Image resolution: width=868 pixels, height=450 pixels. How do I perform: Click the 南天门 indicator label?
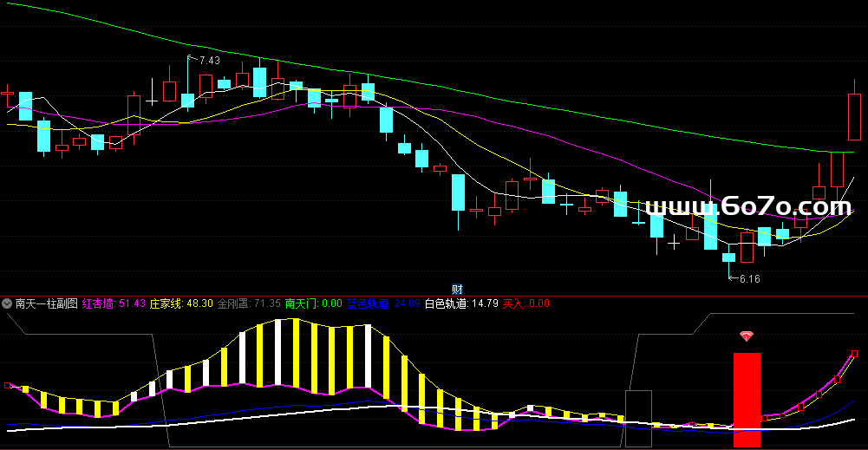(x=302, y=304)
